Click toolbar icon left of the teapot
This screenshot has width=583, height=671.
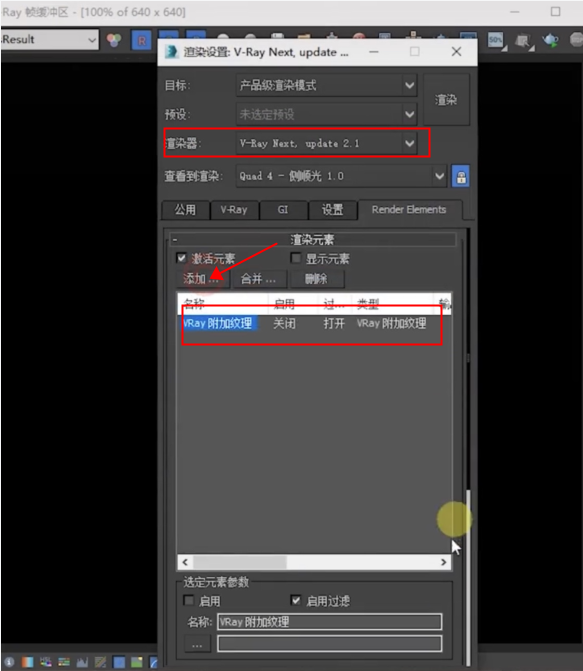coord(523,41)
